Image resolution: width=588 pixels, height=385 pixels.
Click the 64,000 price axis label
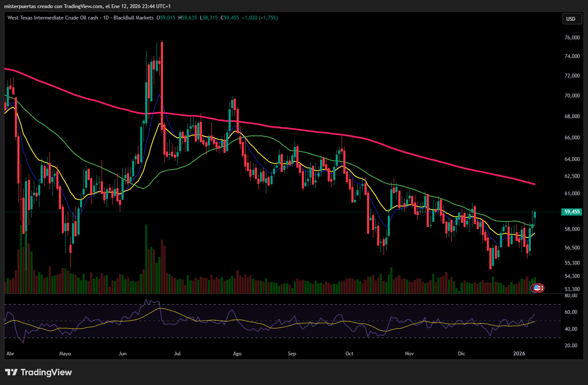(x=572, y=159)
